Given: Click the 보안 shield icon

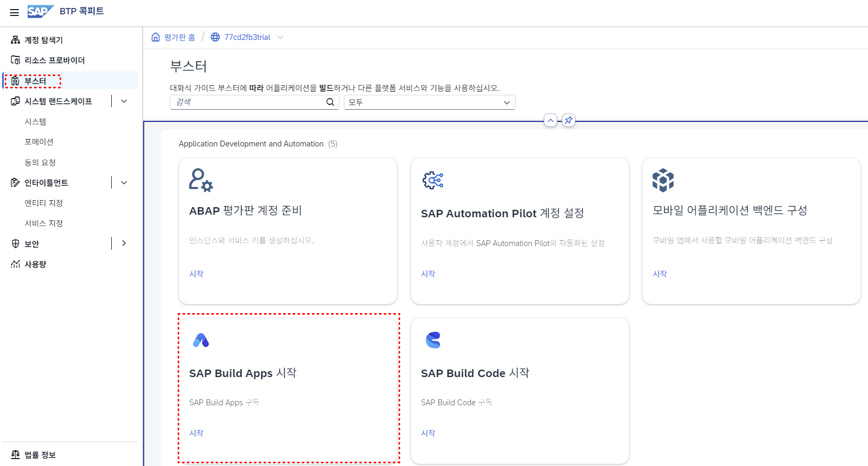Looking at the screenshot, I should pyautogui.click(x=15, y=244).
